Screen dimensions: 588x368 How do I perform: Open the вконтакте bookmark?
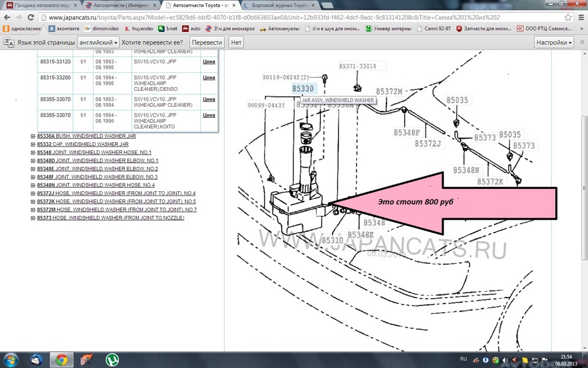coord(64,29)
